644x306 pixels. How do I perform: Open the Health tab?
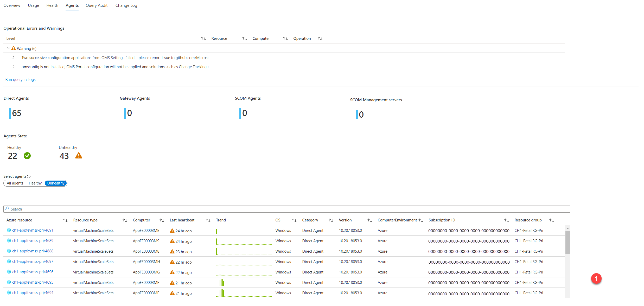[x=52, y=5]
